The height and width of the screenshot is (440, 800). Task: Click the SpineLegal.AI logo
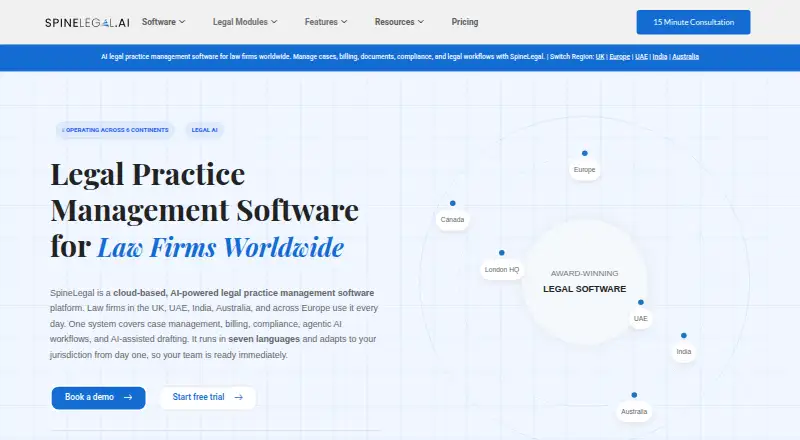(87, 22)
